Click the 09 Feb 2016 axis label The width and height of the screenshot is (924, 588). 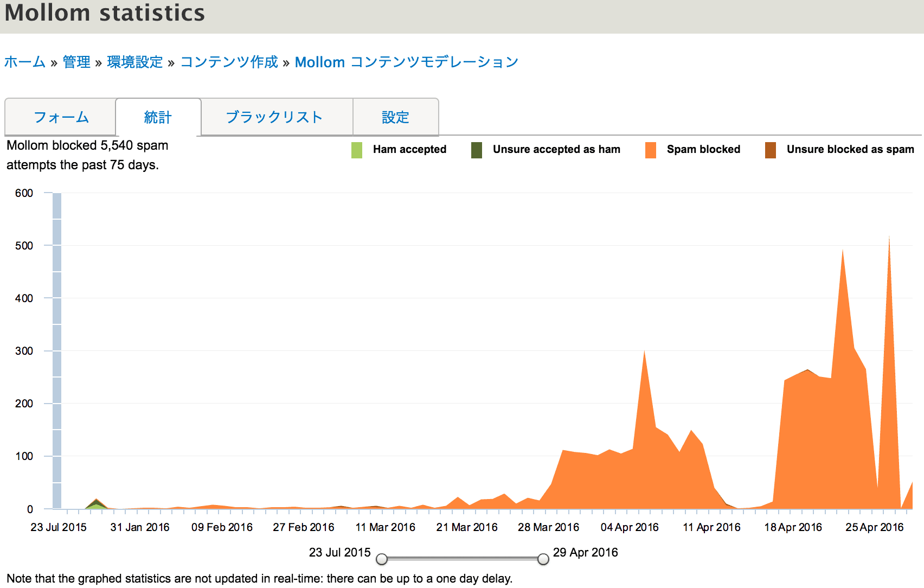coord(222,527)
